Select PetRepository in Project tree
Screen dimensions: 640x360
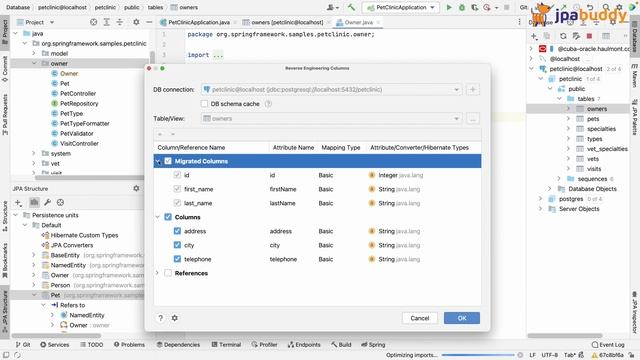(79, 103)
